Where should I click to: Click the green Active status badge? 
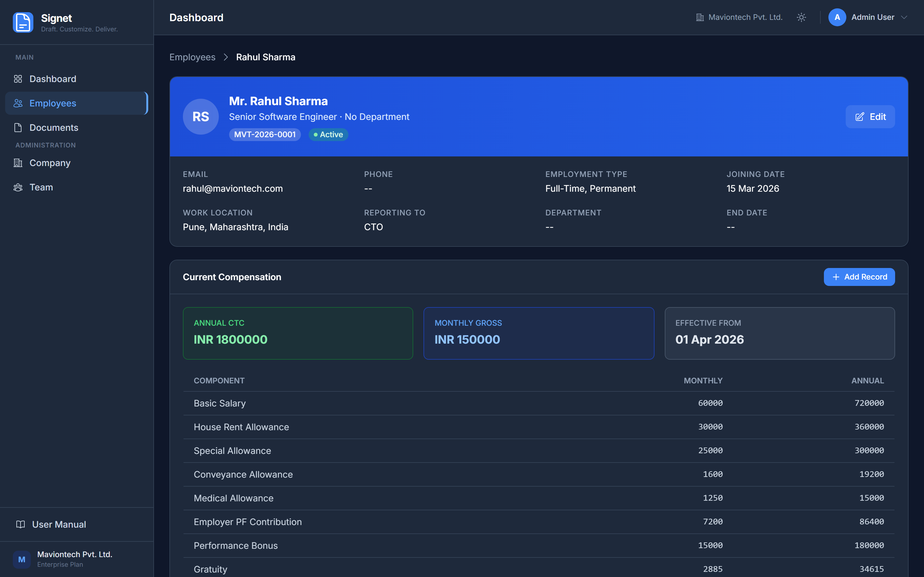[328, 135]
